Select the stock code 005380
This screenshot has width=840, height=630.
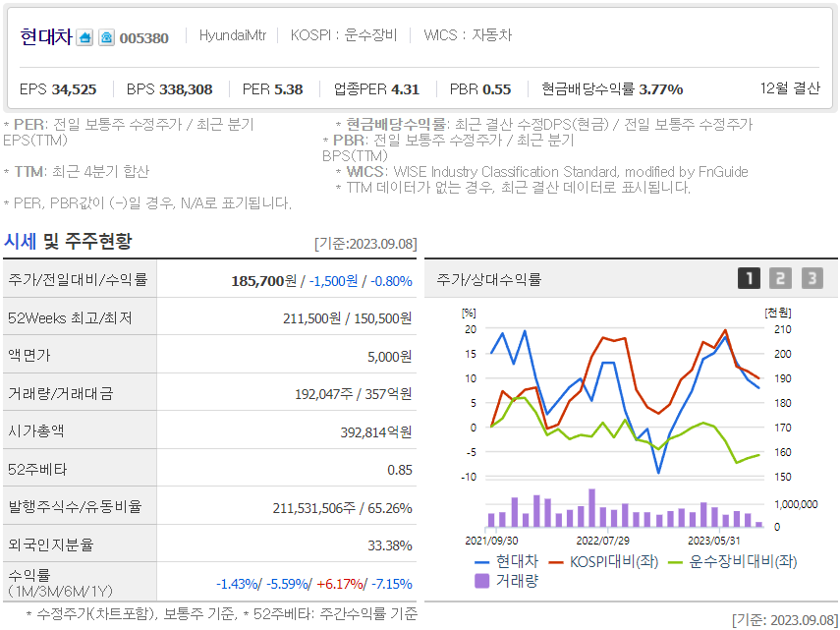[x=144, y=38]
